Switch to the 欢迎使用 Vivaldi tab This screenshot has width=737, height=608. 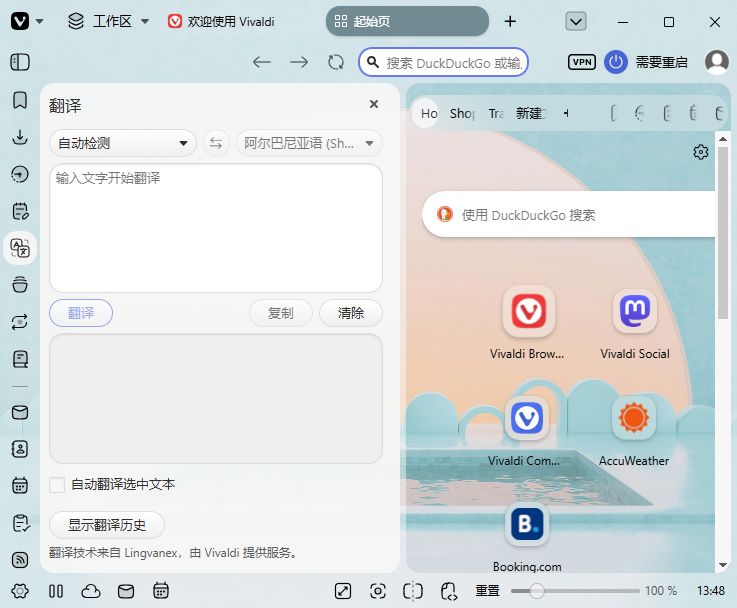(221, 21)
